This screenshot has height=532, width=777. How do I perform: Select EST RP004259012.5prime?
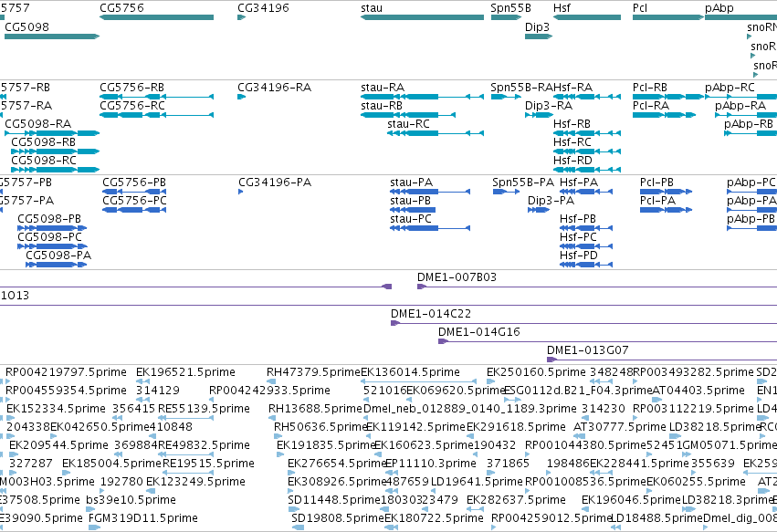(551, 518)
